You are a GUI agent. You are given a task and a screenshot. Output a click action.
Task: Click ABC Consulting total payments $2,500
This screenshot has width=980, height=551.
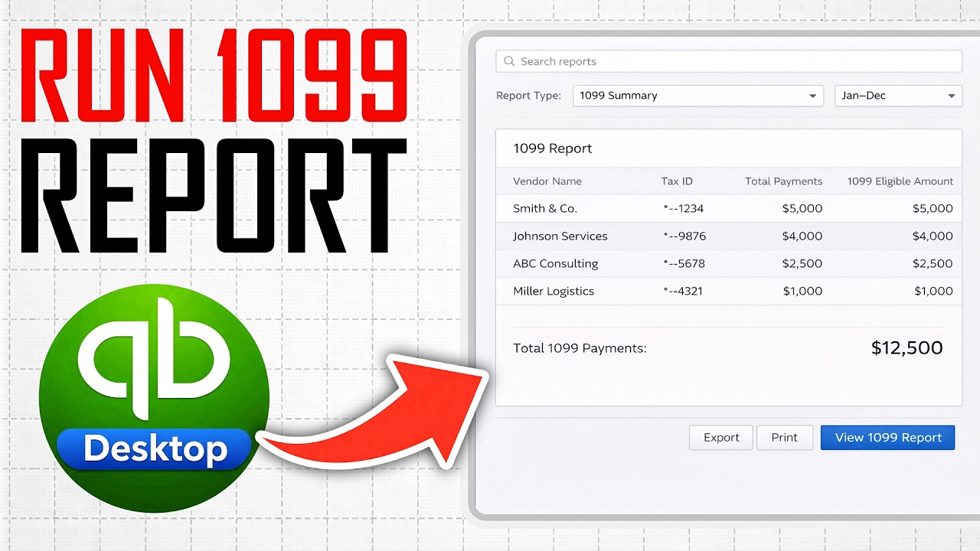click(802, 263)
